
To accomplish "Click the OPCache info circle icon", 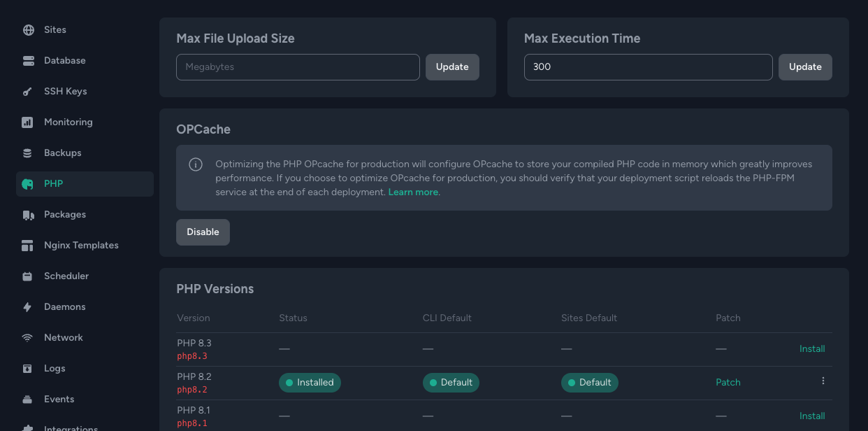I will click(196, 164).
